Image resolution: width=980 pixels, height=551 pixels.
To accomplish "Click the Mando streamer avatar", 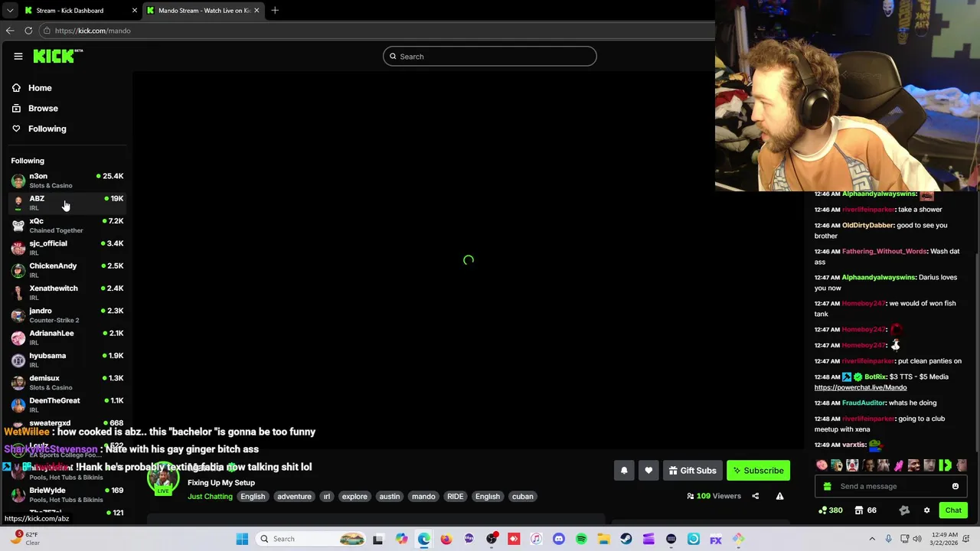I will tap(163, 478).
